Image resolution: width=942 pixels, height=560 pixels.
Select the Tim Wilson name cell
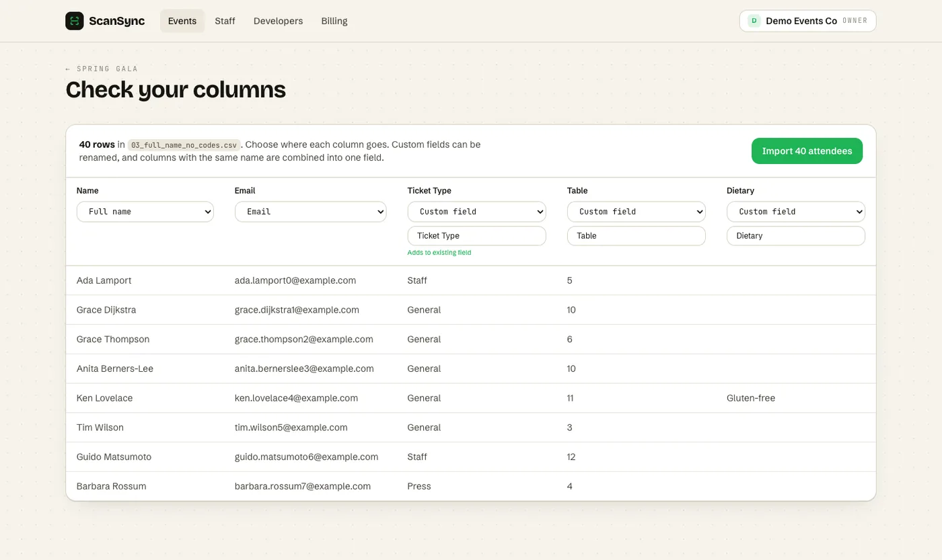(x=100, y=428)
